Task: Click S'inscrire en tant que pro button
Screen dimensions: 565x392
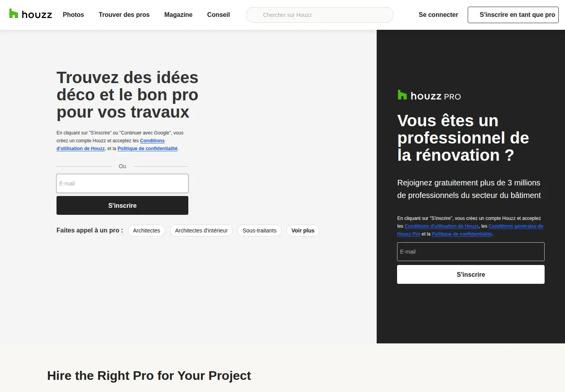Action: (x=513, y=15)
